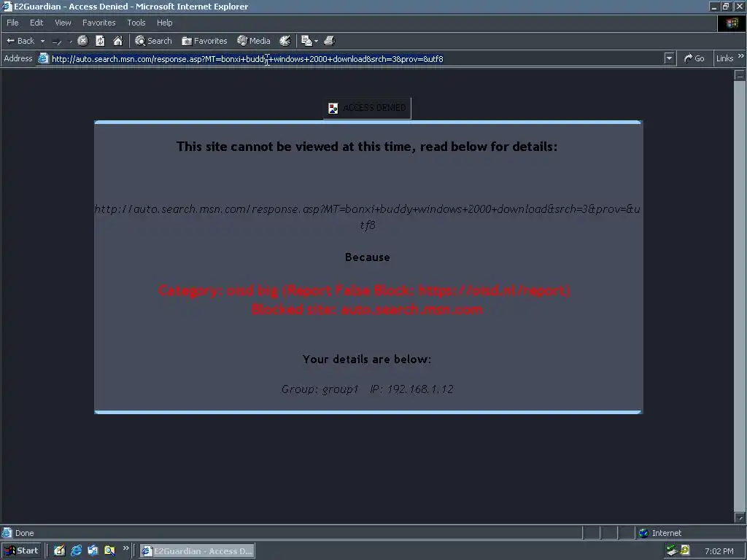This screenshot has height=560, width=747.
Task: Open the Search pane from toolbar
Action: (x=153, y=41)
